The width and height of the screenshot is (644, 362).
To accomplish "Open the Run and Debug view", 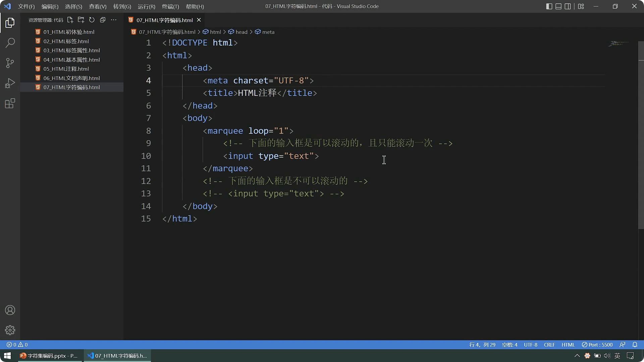I will pyautogui.click(x=10, y=83).
